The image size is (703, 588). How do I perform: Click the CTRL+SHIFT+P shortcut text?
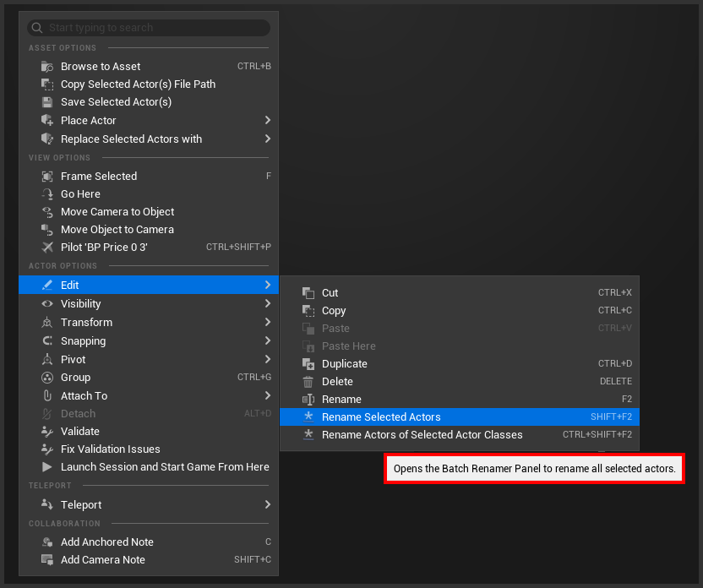click(238, 247)
